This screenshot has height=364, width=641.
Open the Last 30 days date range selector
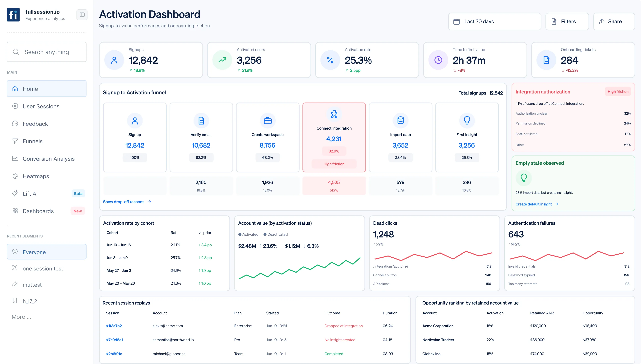click(x=494, y=21)
